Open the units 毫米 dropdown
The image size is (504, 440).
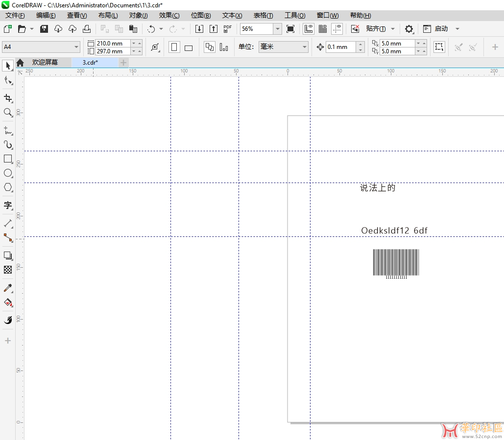[x=304, y=47]
